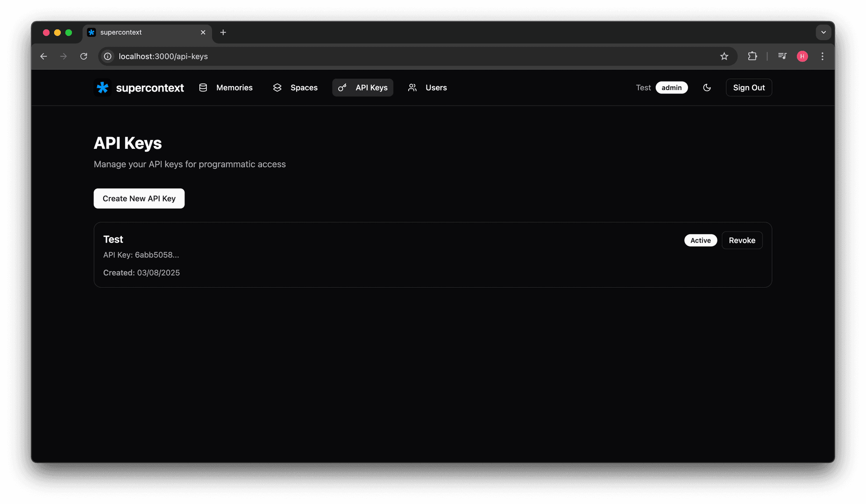
Task: Click the browser back arrow
Action: pyautogui.click(x=43, y=56)
